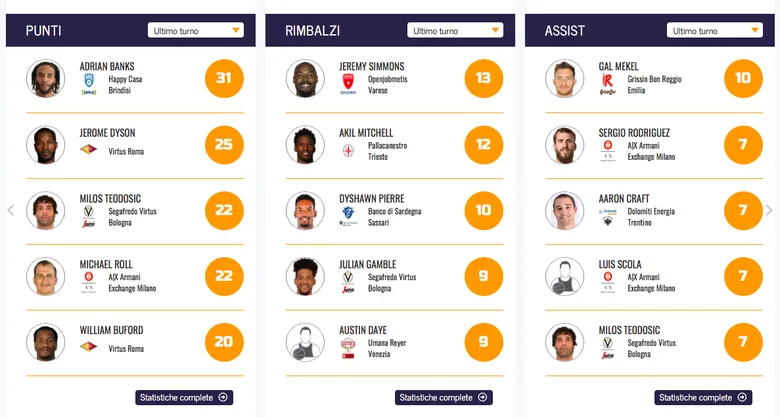Select Jeremy Simmons player name
This screenshot has height=417, width=780.
[372, 67]
